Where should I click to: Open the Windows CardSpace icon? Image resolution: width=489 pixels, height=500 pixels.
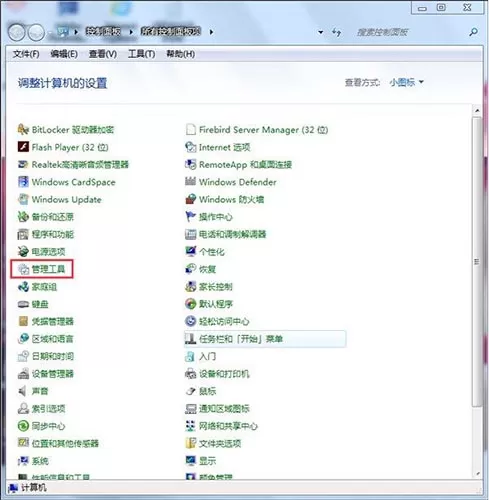23,182
